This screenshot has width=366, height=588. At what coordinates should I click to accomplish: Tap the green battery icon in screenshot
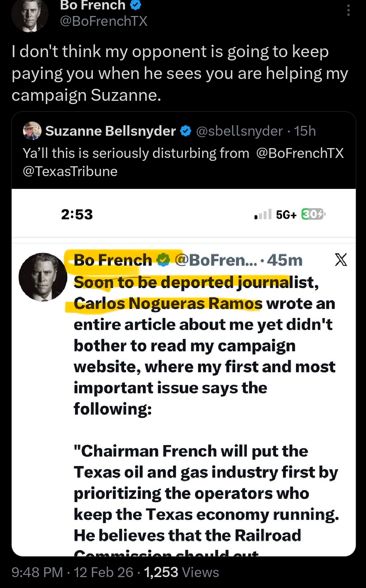pyautogui.click(x=313, y=214)
